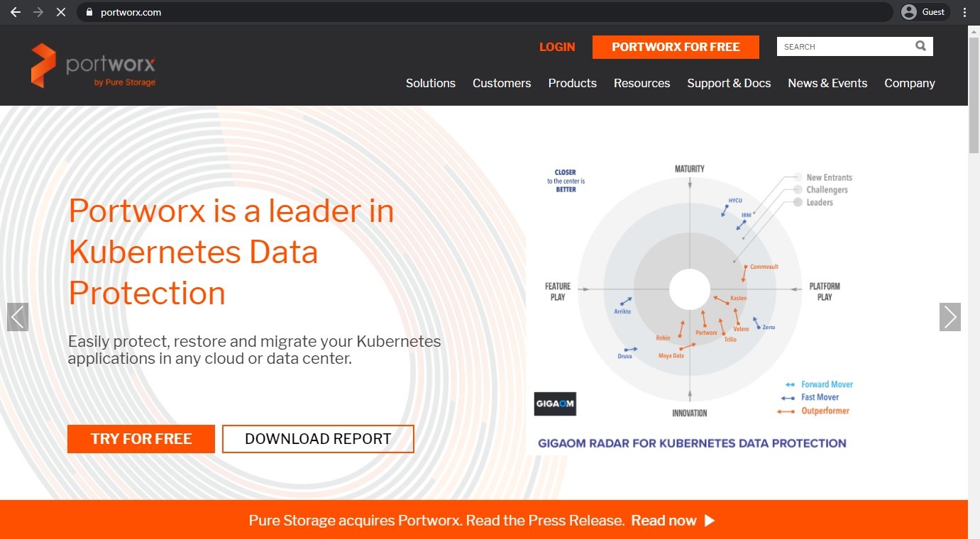Open the Customers menu

502,83
